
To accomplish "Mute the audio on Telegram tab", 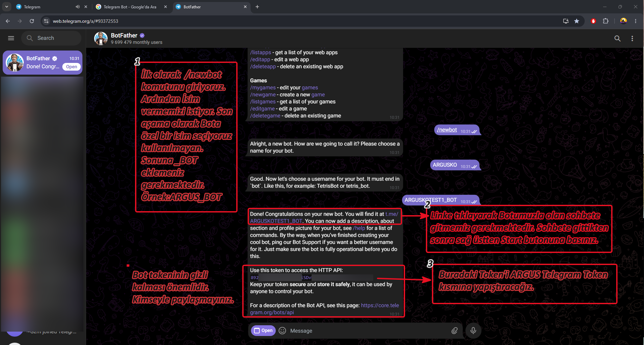I will (x=78, y=7).
